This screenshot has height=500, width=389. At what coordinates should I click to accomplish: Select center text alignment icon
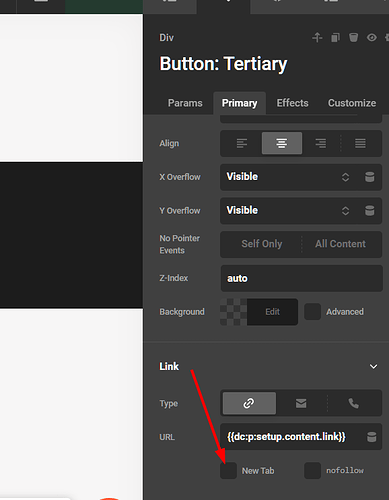[282, 143]
